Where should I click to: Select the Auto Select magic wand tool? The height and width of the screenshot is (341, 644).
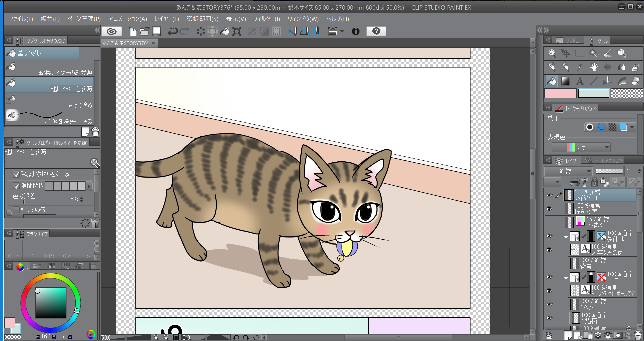tap(593, 53)
